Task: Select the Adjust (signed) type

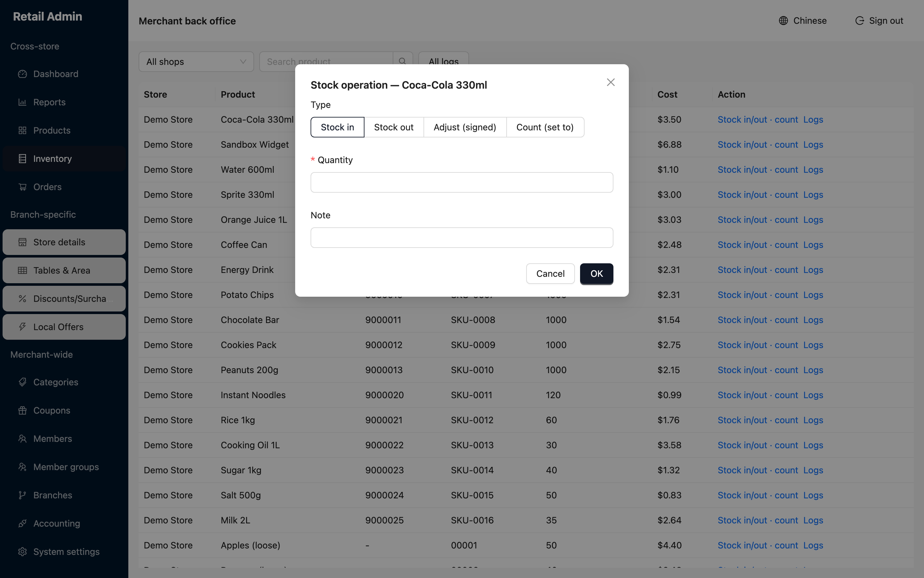Action: pos(465,127)
